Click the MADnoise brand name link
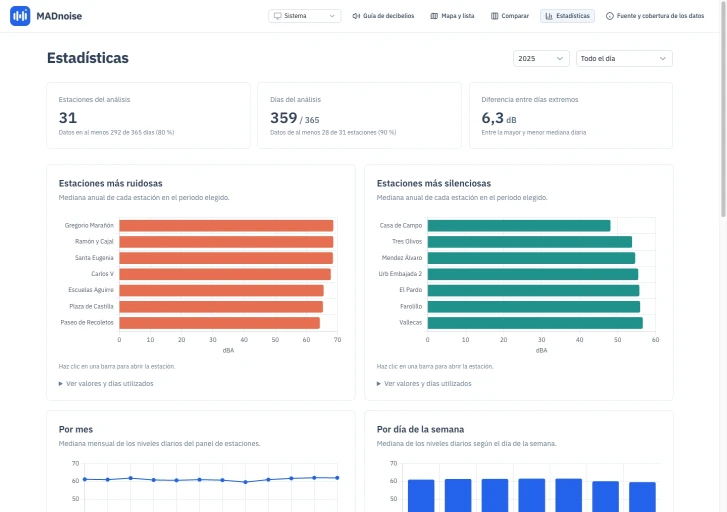The height and width of the screenshot is (512, 727). pyautogui.click(x=59, y=16)
